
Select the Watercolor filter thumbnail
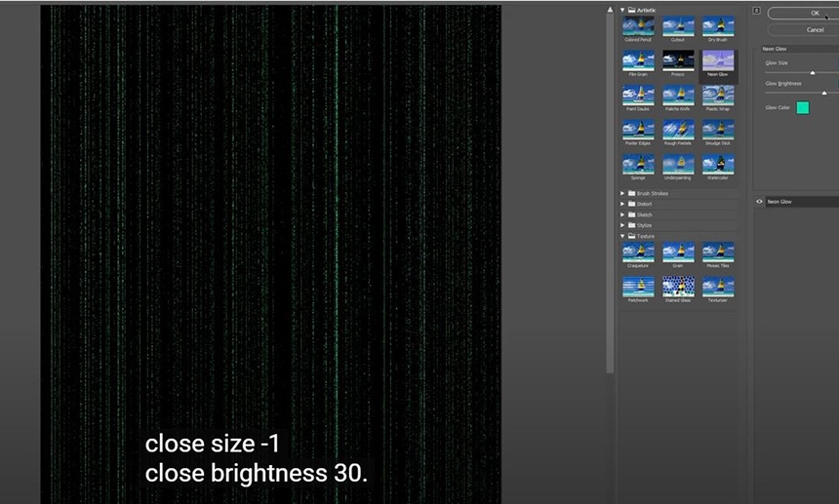[718, 165]
